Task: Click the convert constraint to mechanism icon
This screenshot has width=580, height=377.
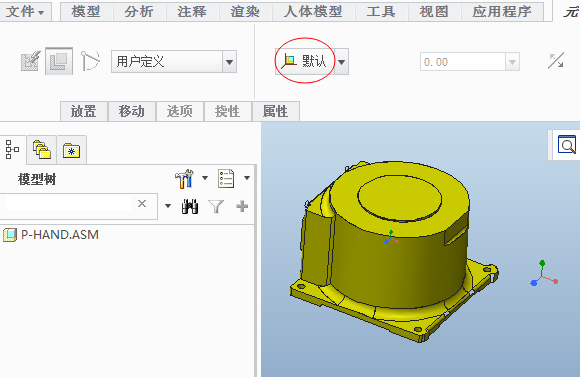Action: pos(90,61)
